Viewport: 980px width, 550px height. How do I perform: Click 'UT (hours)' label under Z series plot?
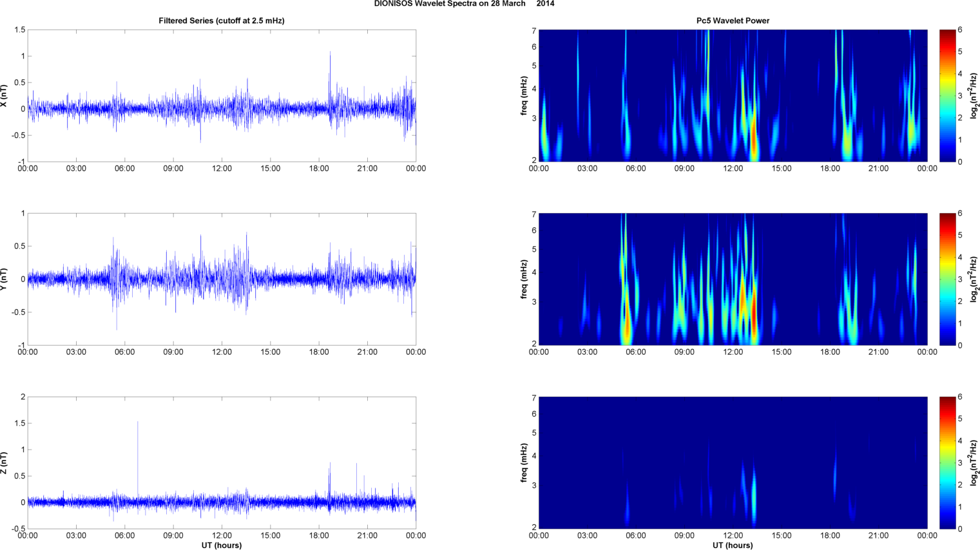(222, 545)
